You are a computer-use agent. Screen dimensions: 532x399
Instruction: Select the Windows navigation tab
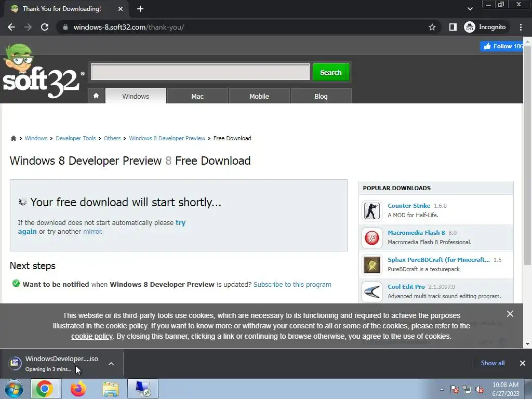[x=136, y=96]
